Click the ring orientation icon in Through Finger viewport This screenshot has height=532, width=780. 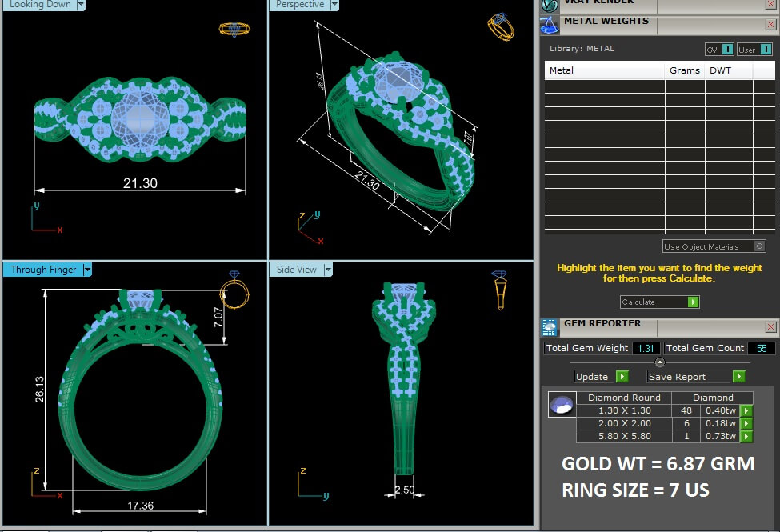[234, 290]
